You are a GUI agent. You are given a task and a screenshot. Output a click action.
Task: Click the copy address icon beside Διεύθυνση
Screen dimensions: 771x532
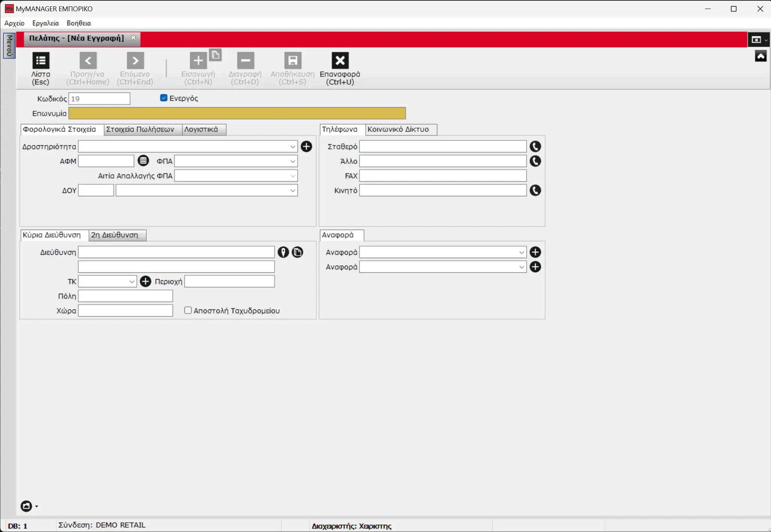click(x=297, y=252)
